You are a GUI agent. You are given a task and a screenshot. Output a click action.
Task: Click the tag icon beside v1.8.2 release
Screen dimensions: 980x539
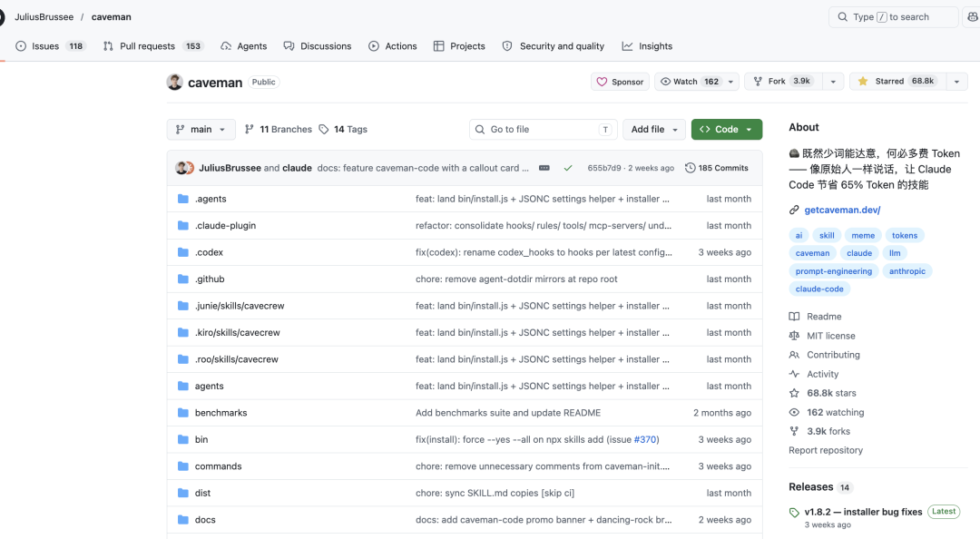[x=794, y=512]
